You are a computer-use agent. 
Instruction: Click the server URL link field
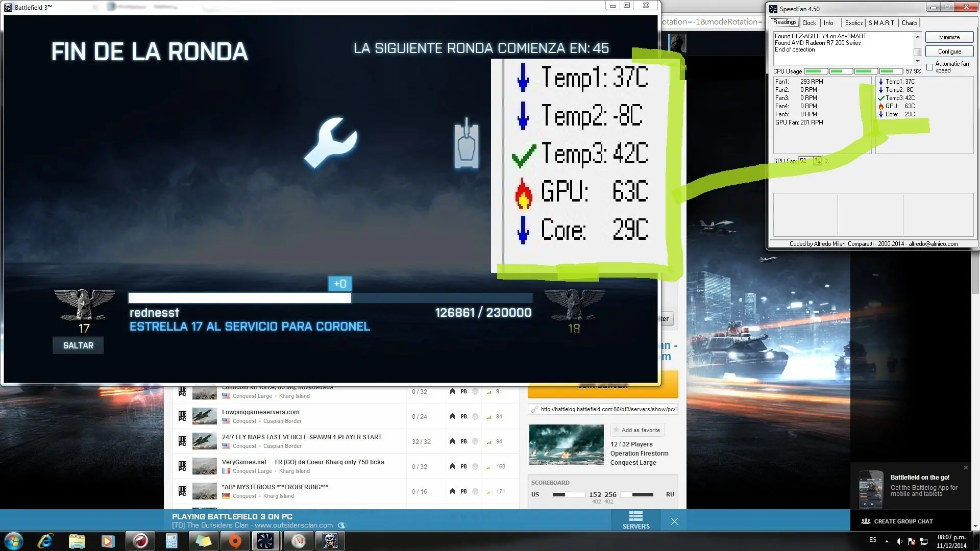coord(603,409)
